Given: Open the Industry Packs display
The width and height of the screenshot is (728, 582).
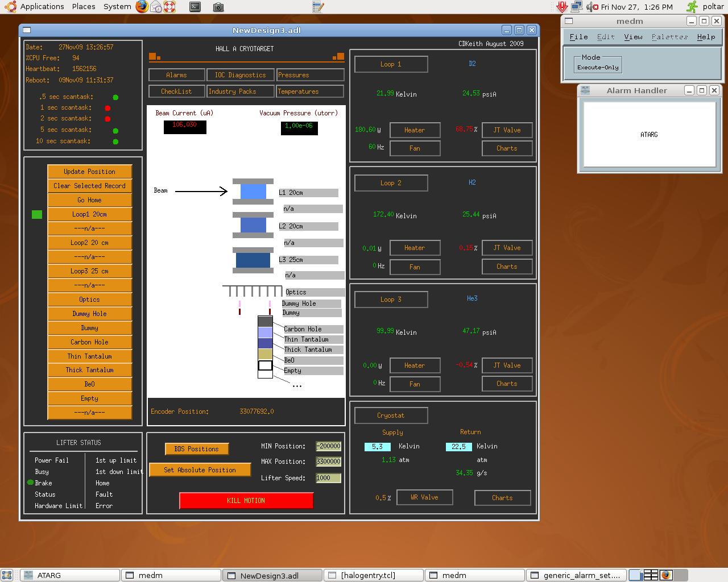Looking at the screenshot, I should click(x=240, y=92).
